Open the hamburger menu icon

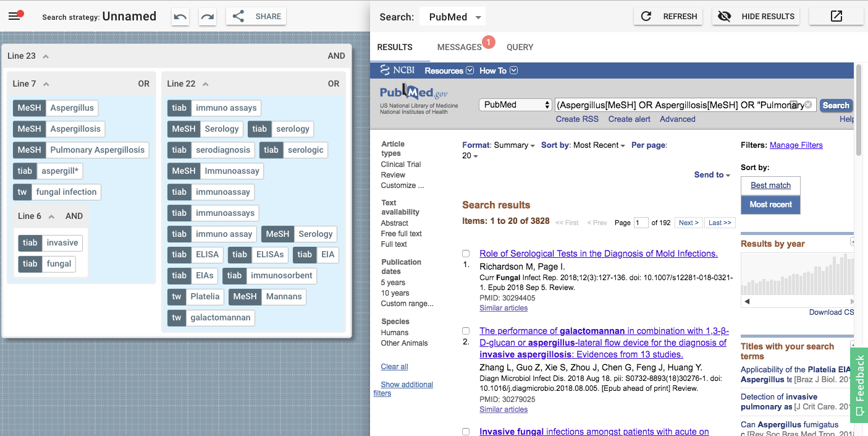tap(15, 16)
